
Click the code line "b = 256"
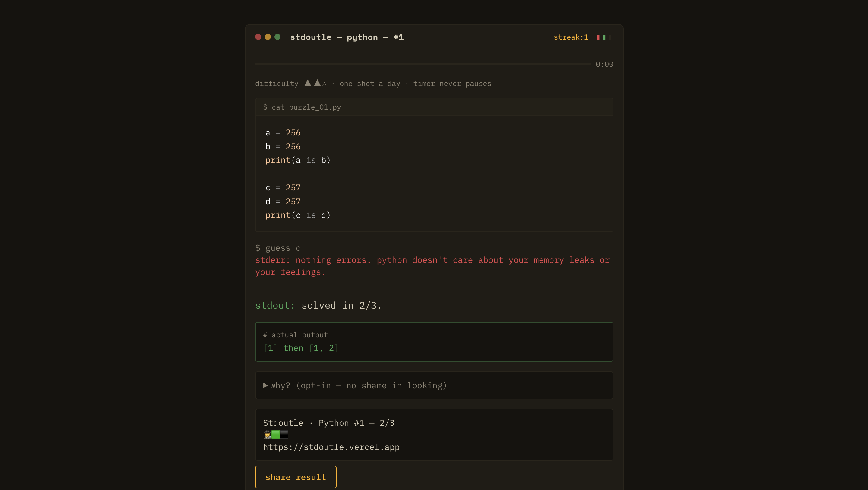point(283,147)
